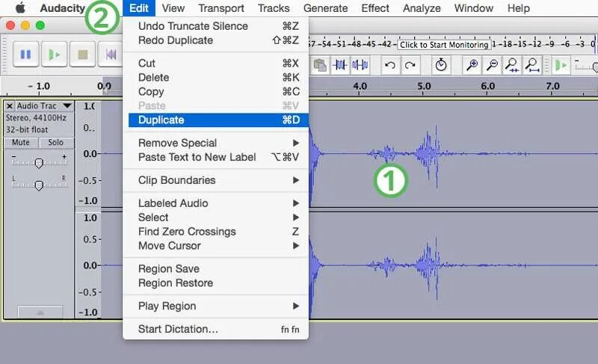
Task: Click the Redo arrow toolbar icon
Action: click(410, 65)
